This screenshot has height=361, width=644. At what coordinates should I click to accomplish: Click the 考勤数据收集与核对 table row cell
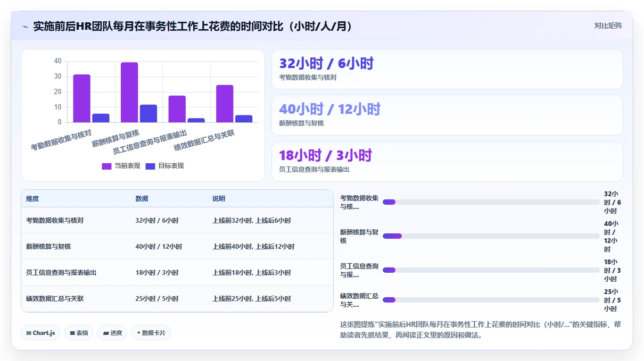[x=55, y=221]
